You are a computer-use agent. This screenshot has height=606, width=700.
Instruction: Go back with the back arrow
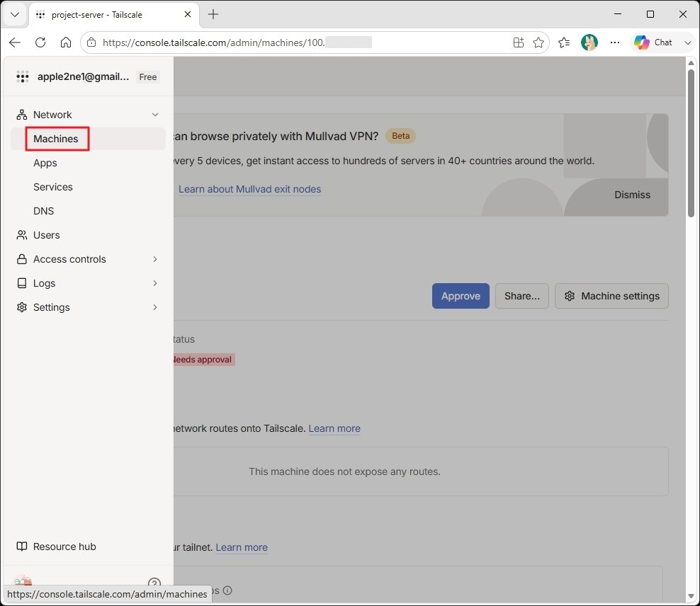click(x=15, y=42)
